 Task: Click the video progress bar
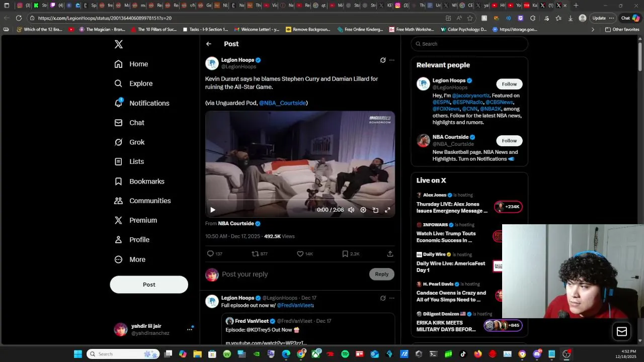click(300, 200)
